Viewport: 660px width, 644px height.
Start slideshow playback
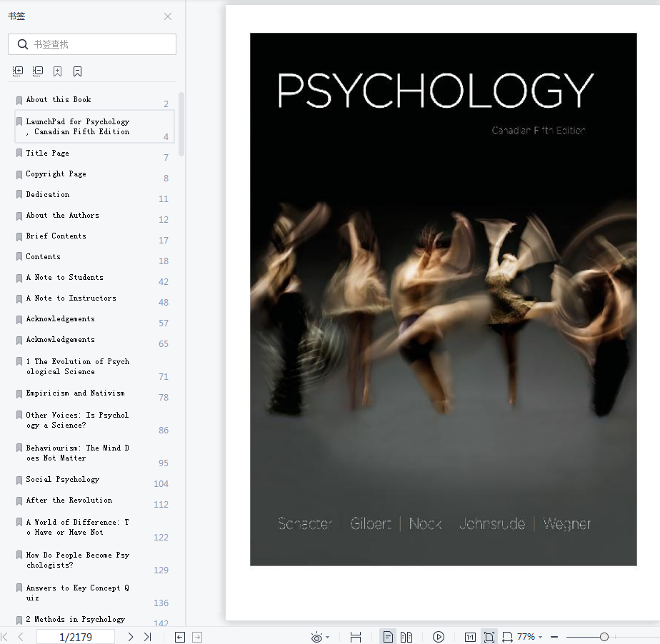coord(439,638)
